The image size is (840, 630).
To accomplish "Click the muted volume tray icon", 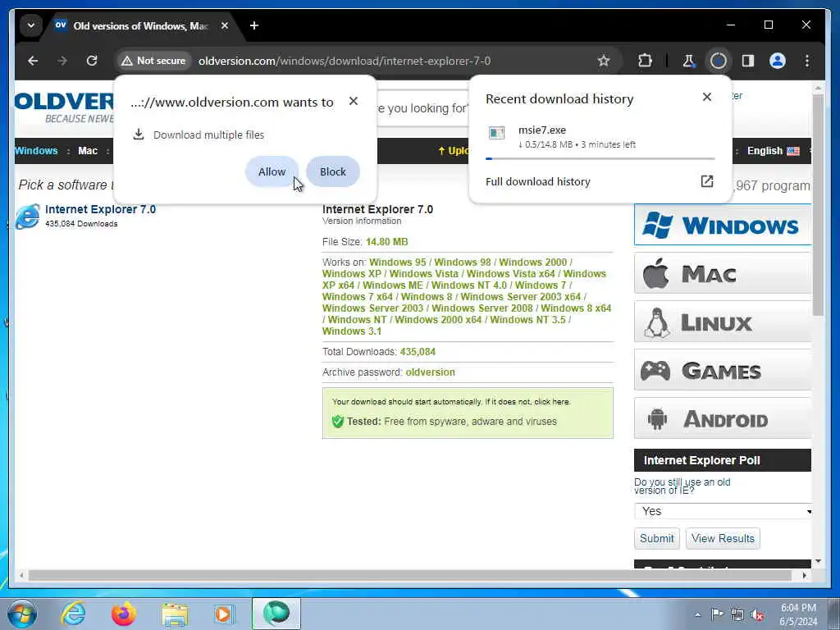I will (757, 615).
